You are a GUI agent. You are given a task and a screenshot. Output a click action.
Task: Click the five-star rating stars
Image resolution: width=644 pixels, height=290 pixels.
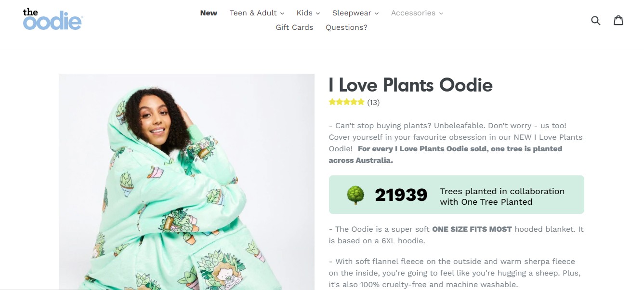tap(346, 102)
